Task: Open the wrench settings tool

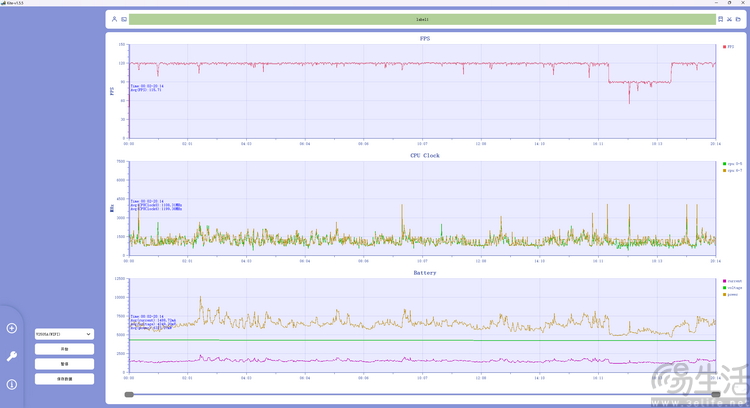Action: click(x=11, y=356)
